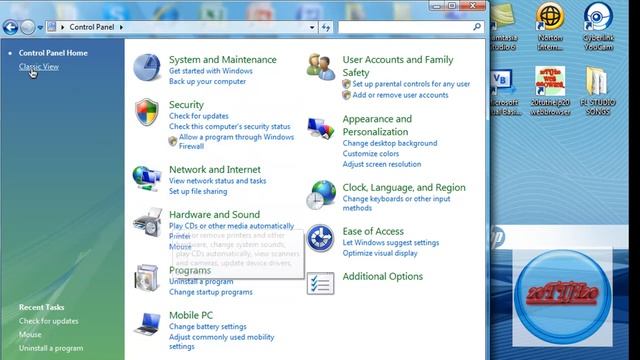The width and height of the screenshot is (640, 360).
Task: Open Network and Internet heading
Action: [215, 169]
